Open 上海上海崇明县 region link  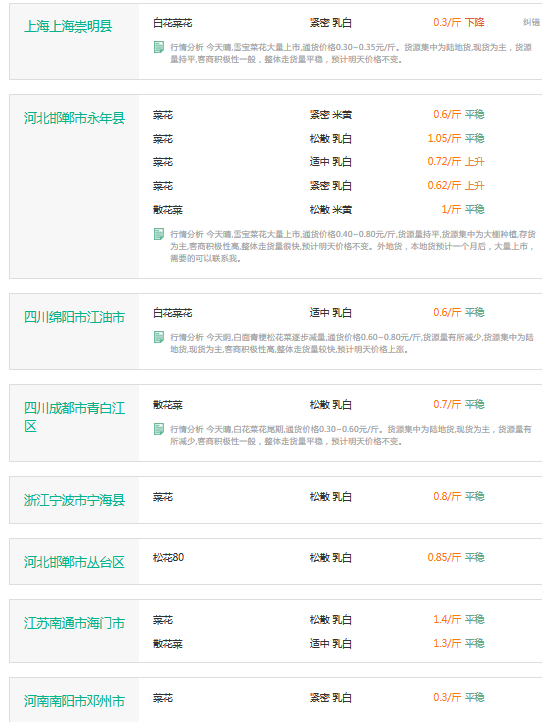coord(68,26)
